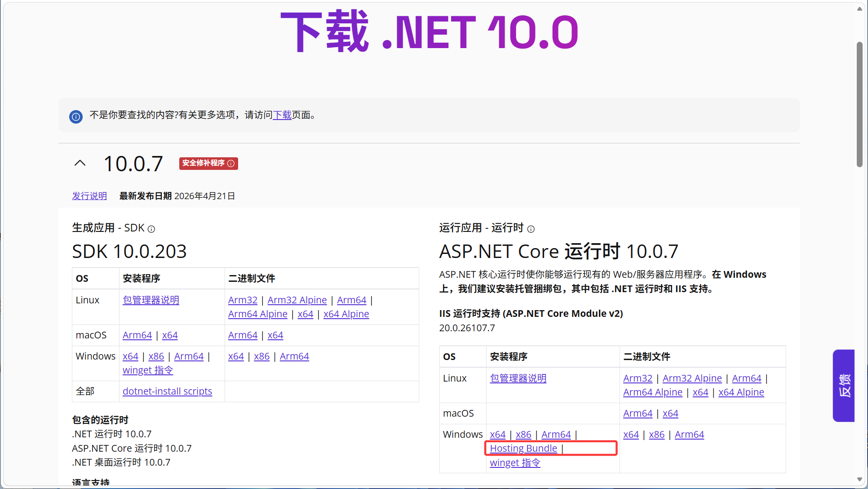This screenshot has height=489, width=868.
Task: Download SDK macOS x64 installer
Action: tap(170, 335)
